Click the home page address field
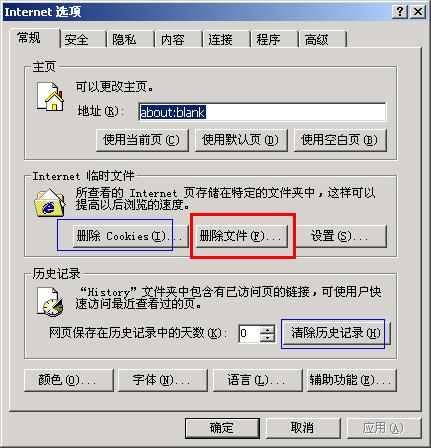 point(262,112)
